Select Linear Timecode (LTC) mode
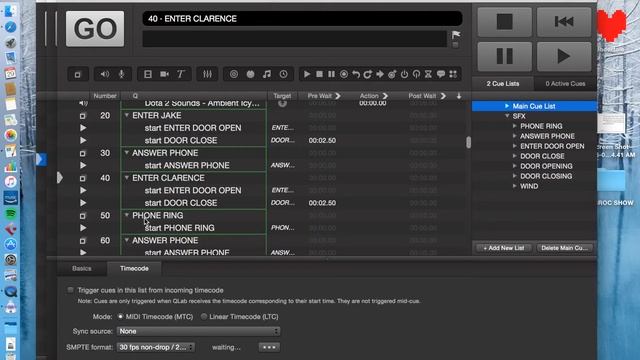640x360 pixels. point(204,317)
